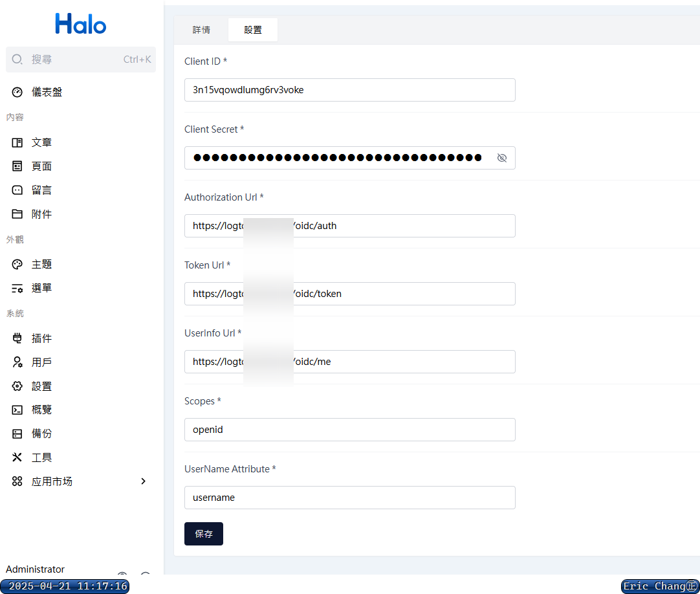Switch to the 詳情 tab

click(201, 30)
